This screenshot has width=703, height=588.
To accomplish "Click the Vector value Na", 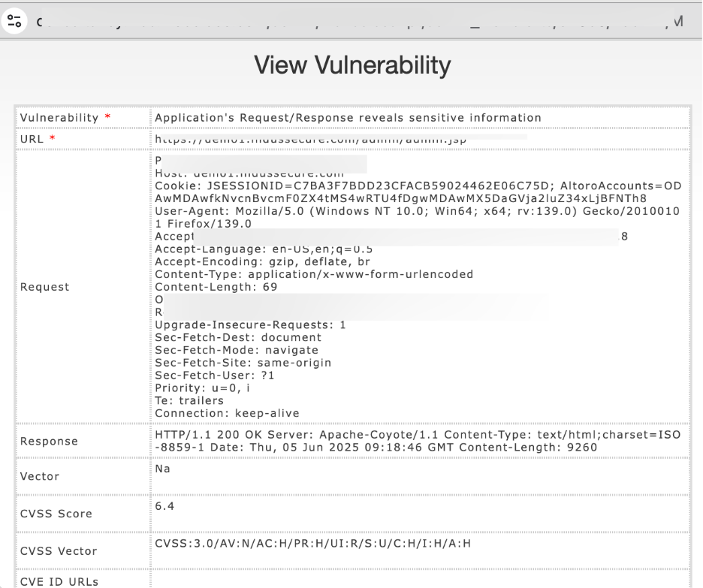I will [x=162, y=468].
